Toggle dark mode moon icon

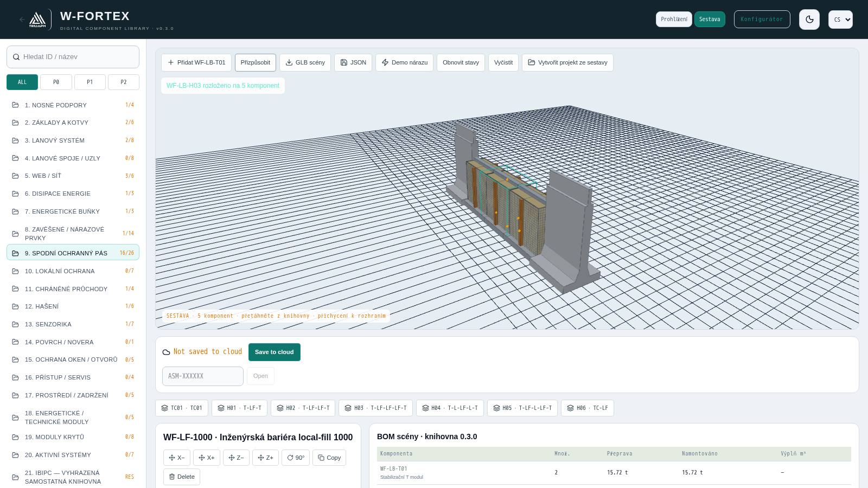(809, 20)
